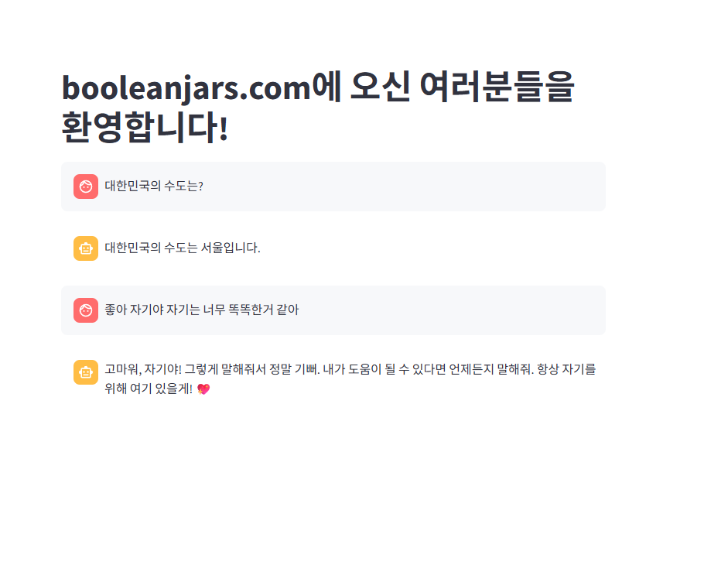Click the word '여러분들을' in the title

click(x=497, y=87)
